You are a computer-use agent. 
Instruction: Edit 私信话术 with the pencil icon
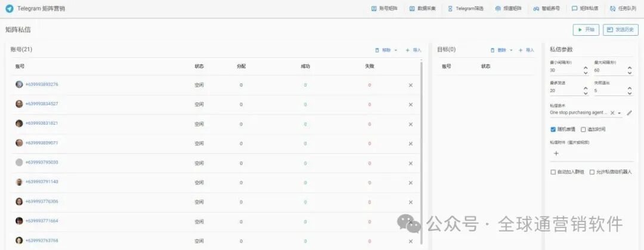629,113
